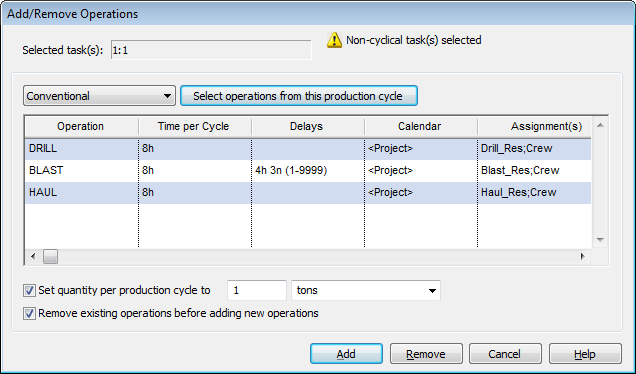Viewport: 636px width, 374px height.
Task: Click the Non-cyclical task(s) selected message
Action: [414, 40]
